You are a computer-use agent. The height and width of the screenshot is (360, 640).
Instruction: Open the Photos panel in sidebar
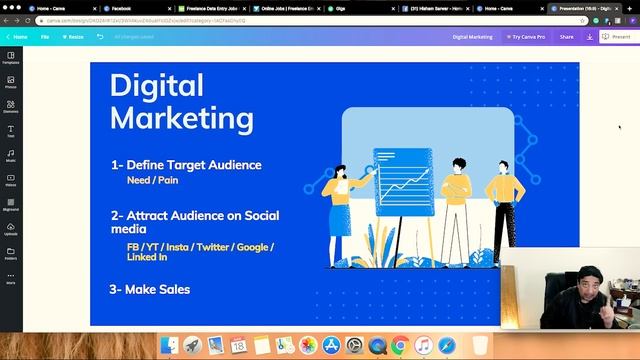click(11, 82)
